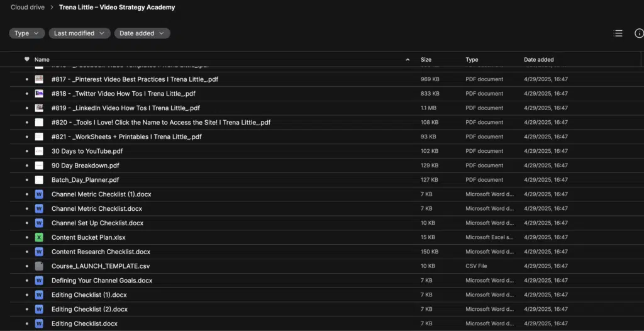Click the favorites heart column icon
The image size is (644, 331).
26,59
